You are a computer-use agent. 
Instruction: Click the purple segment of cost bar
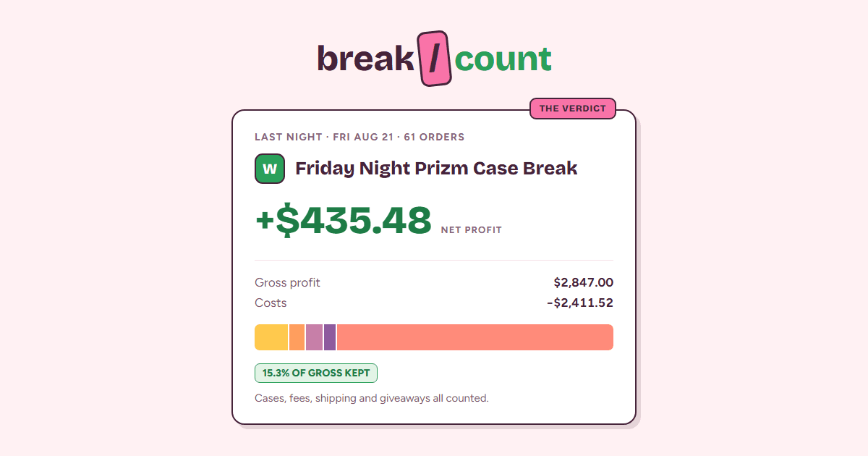pos(330,337)
